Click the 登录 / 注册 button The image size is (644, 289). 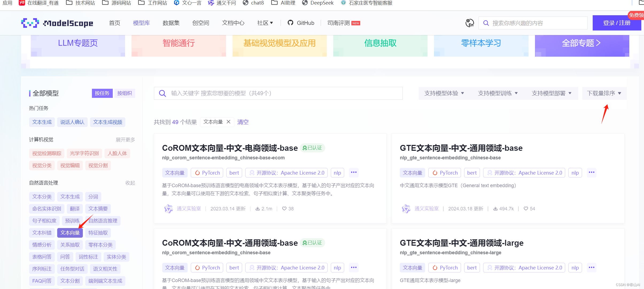point(617,23)
